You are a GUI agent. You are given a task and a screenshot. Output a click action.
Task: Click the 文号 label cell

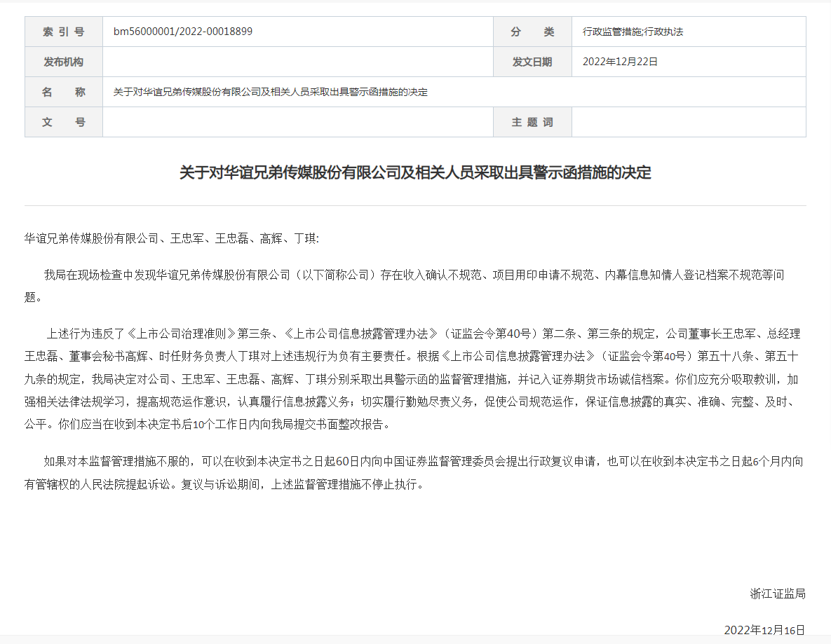tap(64, 123)
